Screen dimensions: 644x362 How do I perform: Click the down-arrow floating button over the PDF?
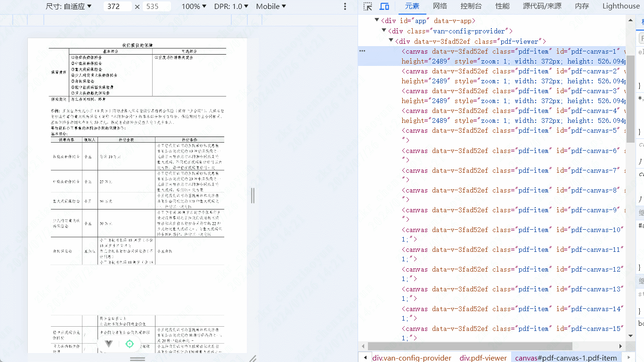tap(108, 344)
